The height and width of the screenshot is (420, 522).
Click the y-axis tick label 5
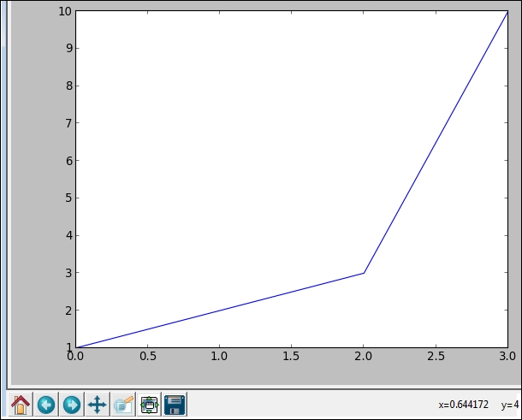coord(69,198)
